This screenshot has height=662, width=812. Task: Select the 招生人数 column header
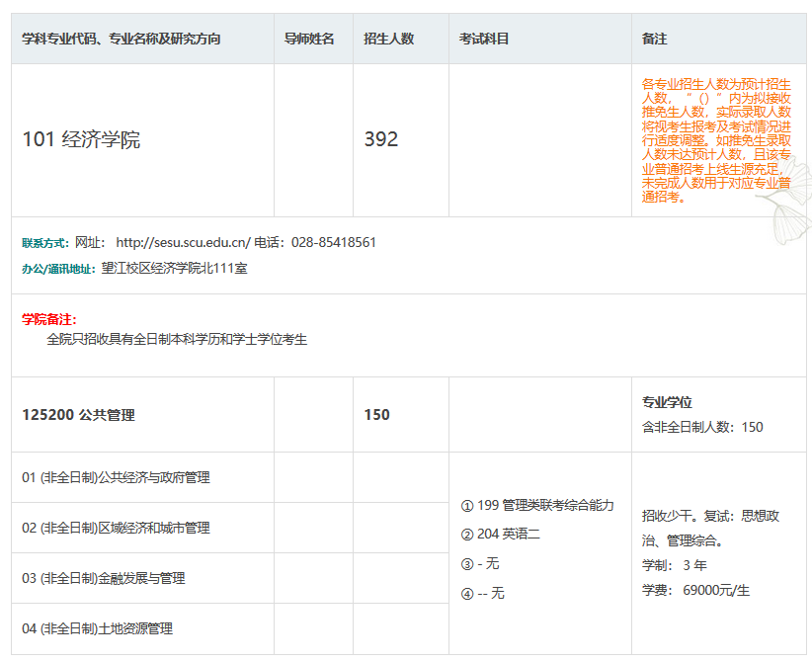pyautogui.click(x=394, y=39)
